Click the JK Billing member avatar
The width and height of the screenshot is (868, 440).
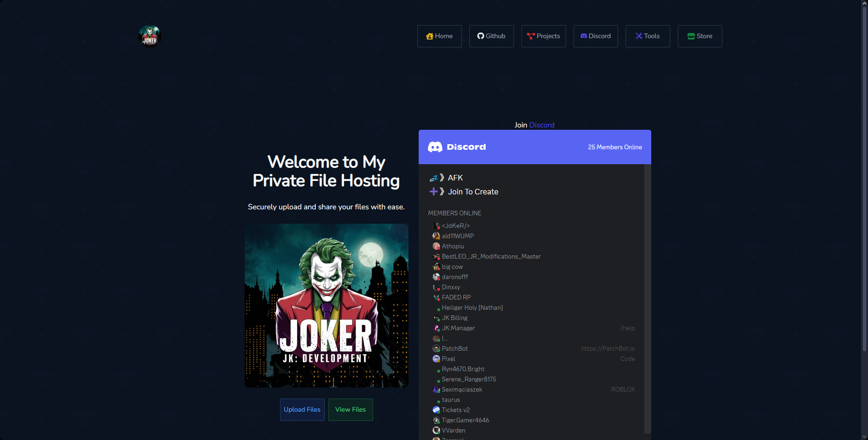click(436, 318)
